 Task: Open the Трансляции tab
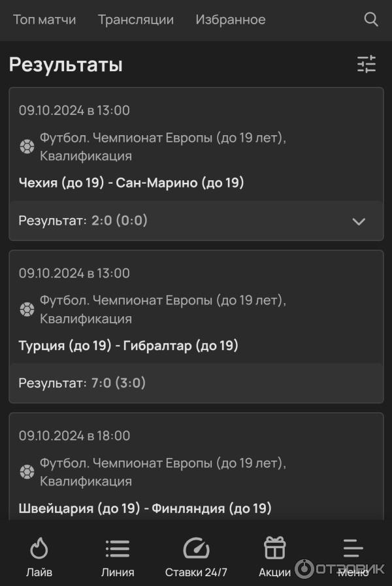point(135,20)
